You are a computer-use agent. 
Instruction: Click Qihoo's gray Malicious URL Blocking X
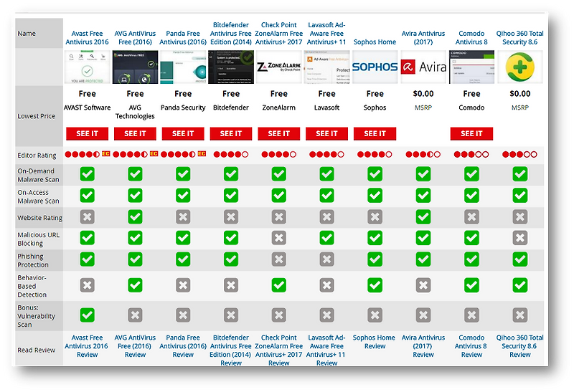pyautogui.click(x=519, y=238)
